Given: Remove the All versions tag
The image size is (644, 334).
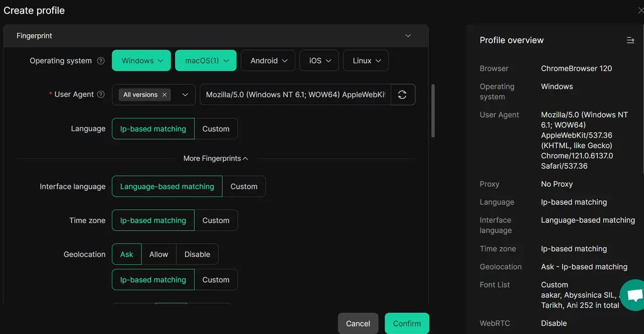Looking at the screenshot, I should coord(165,95).
